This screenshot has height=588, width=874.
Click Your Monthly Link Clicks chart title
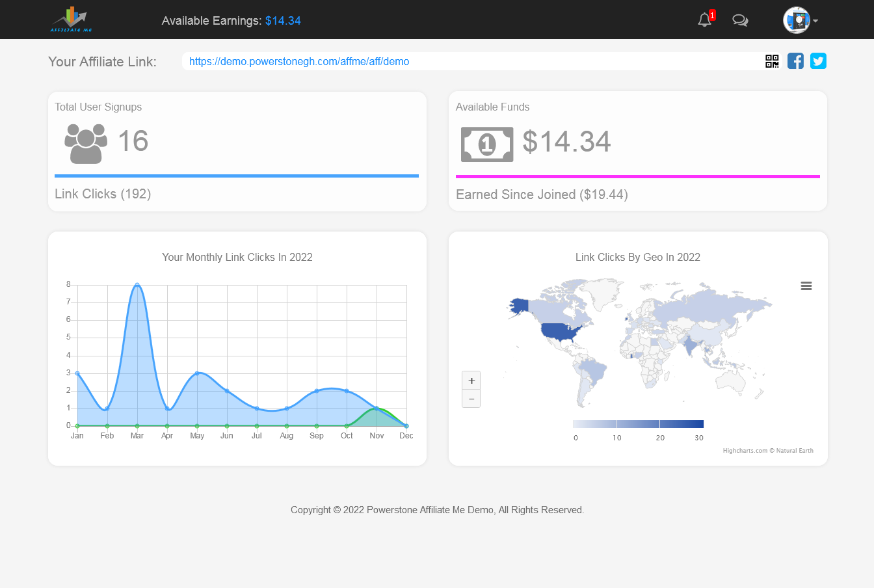237,258
